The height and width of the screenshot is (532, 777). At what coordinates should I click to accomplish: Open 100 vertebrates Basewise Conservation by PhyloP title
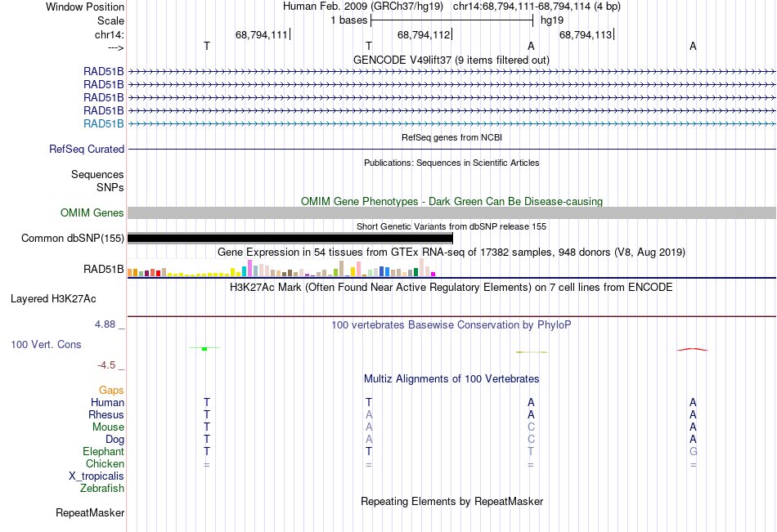pyautogui.click(x=451, y=325)
